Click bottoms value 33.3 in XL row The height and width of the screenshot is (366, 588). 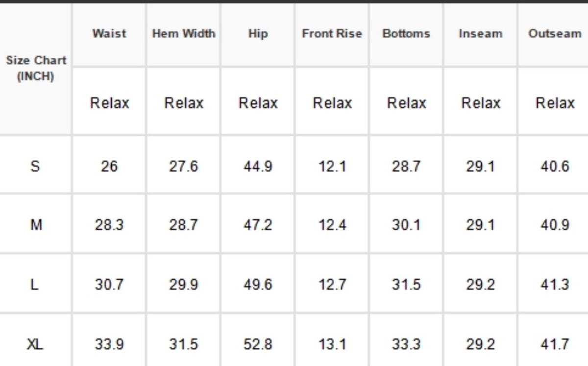click(x=406, y=344)
